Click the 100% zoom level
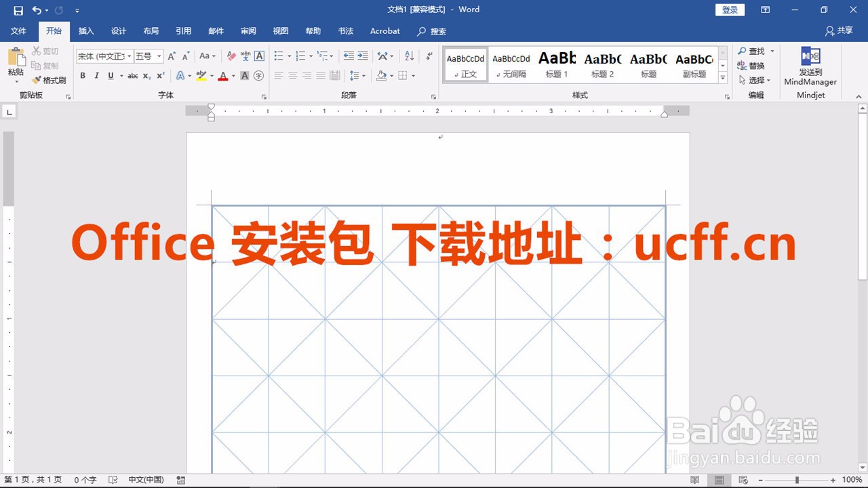 click(x=852, y=480)
